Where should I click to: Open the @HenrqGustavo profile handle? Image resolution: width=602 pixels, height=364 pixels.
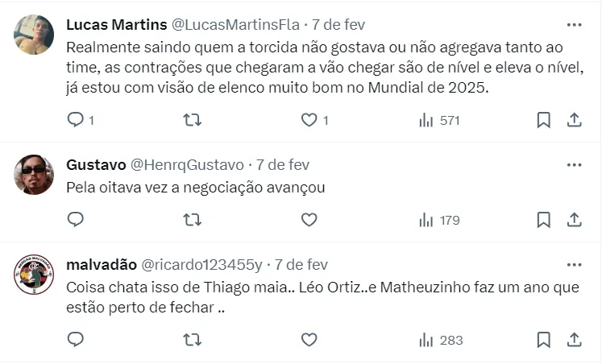click(x=187, y=165)
